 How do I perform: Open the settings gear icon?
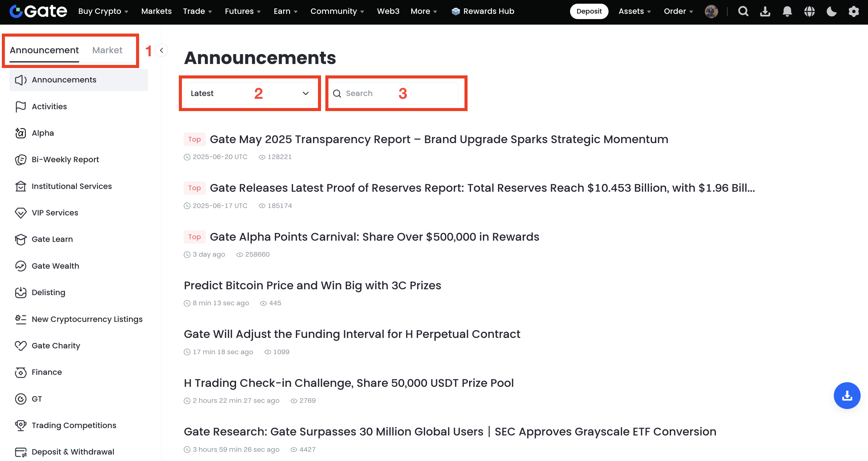point(854,11)
